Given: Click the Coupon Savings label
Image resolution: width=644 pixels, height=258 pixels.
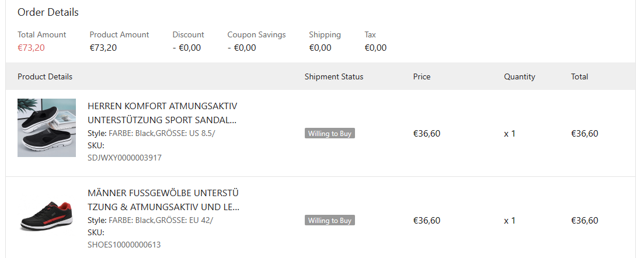Looking at the screenshot, I should coord(256,34).
